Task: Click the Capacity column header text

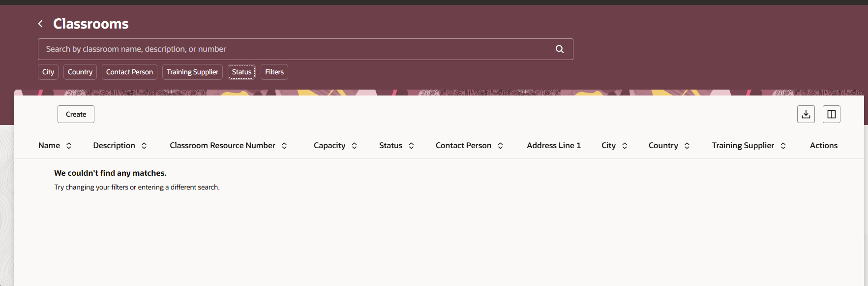Action: [329, 146]
